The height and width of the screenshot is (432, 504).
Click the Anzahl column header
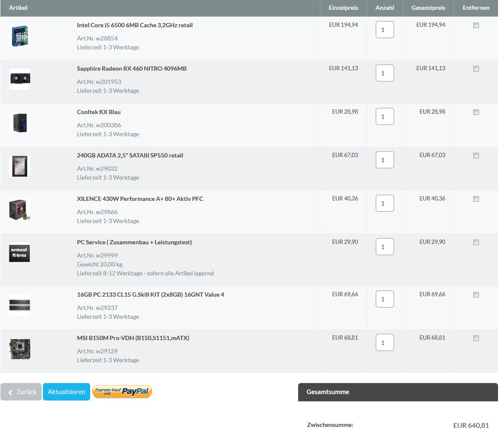coord(385,8)
